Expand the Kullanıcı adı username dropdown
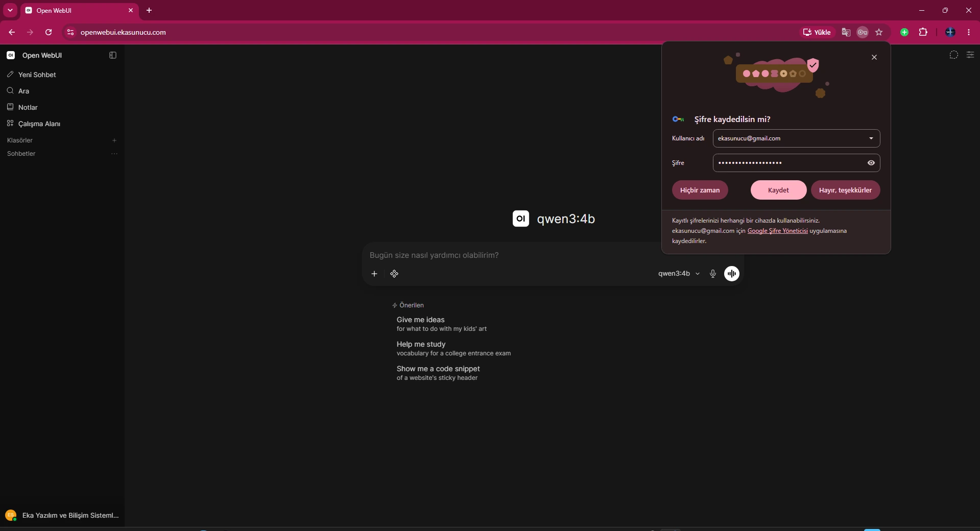The image size is (980, 531). click(871, 138)
